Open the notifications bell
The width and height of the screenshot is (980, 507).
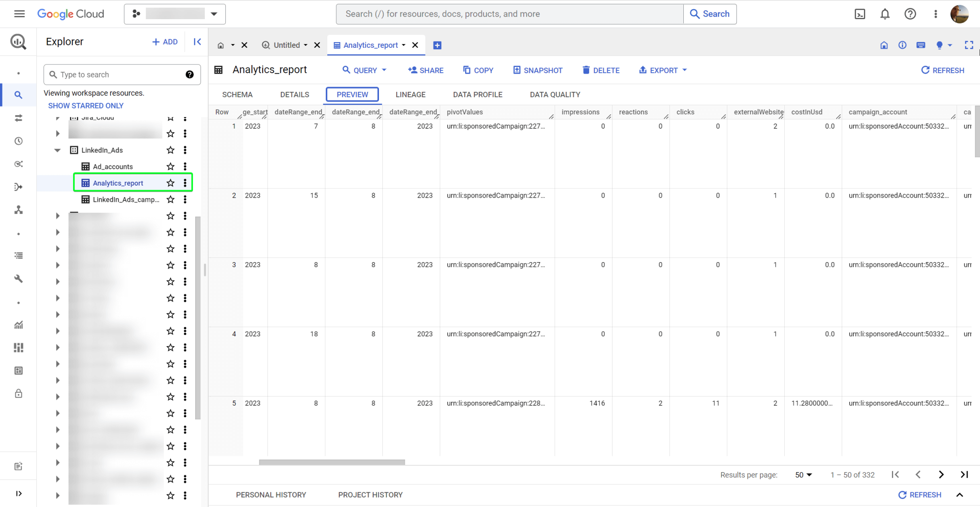pos(885,14)
